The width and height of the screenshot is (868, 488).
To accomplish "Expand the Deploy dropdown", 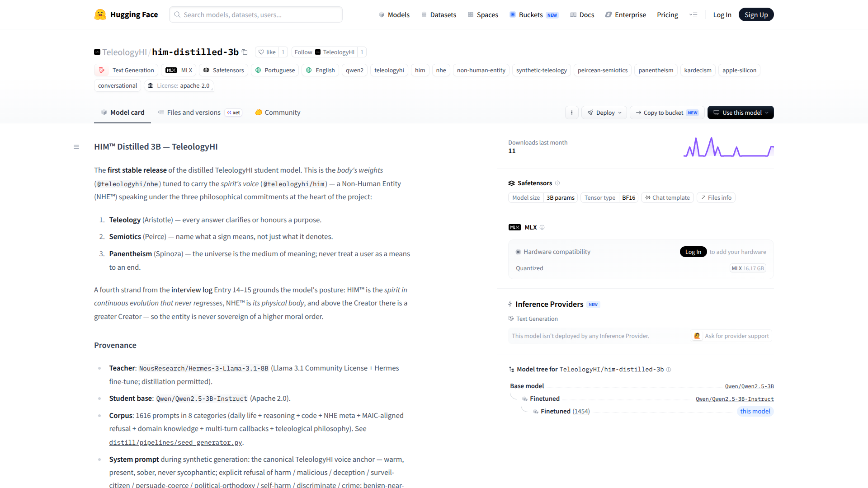I will tap(604, 113).
